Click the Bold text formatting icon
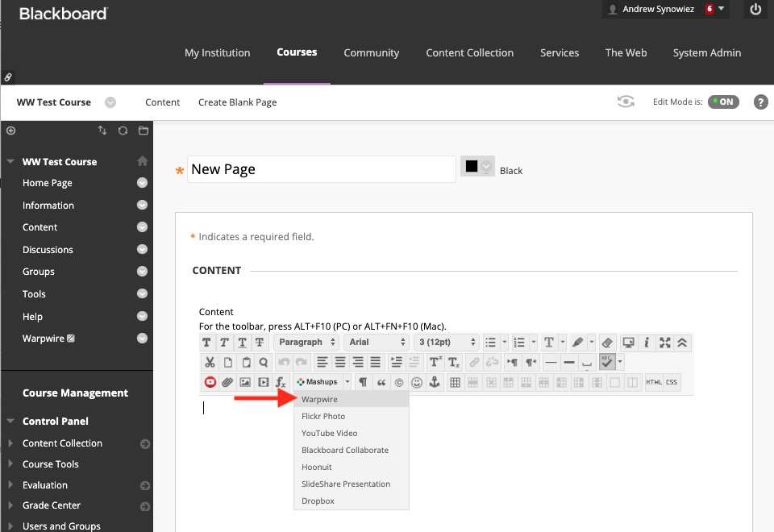This screenshot has height=532, width=774. (x=207, y=342)
